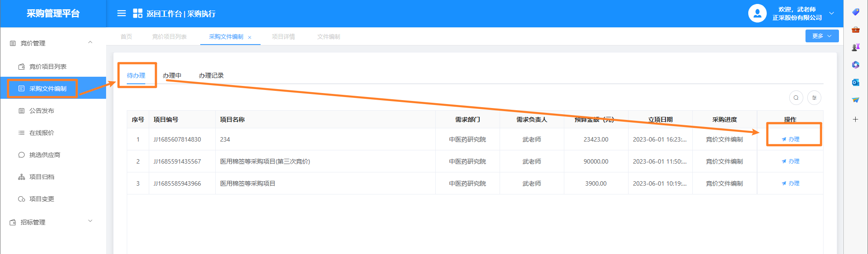The height and width of the screenshot is (254, 868).
Task: Open the 更多 dropdown button
Action: (x=822, y=36)
